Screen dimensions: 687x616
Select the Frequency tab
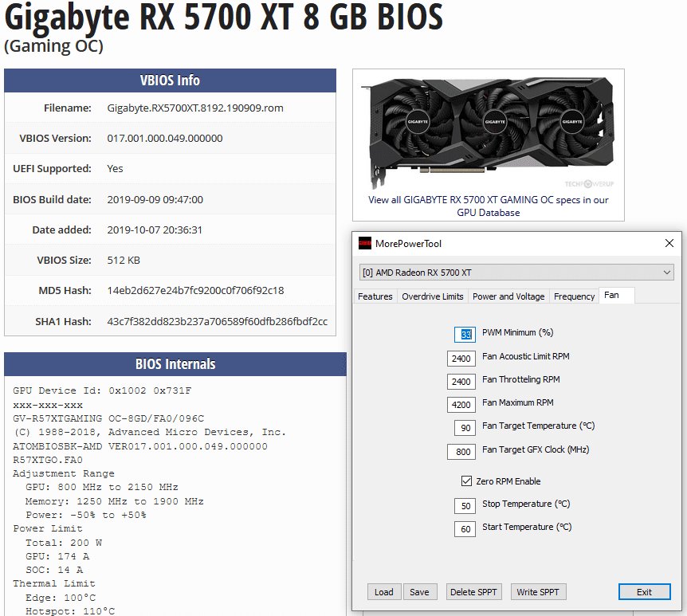coord(574,296)
